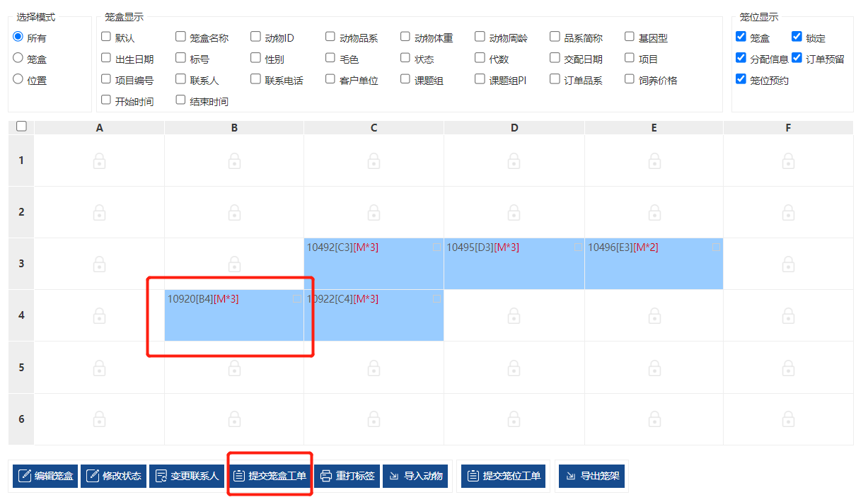
Task: Click the lock icon in cell A1
Action: tap(99, 161)
